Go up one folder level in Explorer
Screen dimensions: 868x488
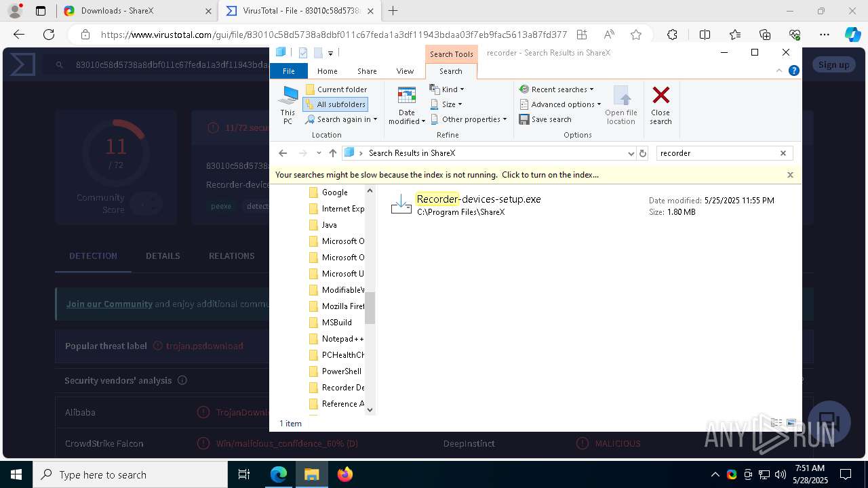[x=332, y=153]
